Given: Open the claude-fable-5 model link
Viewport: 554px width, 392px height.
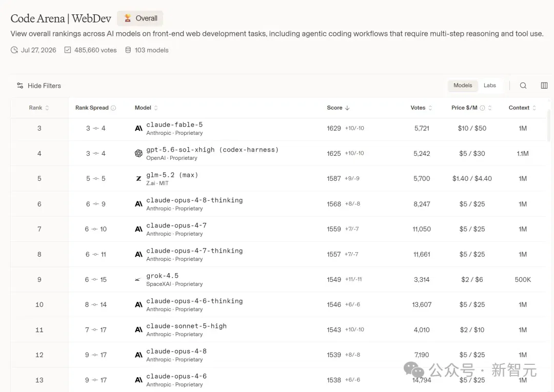Looking at the screenshot, I should point(174,125).
